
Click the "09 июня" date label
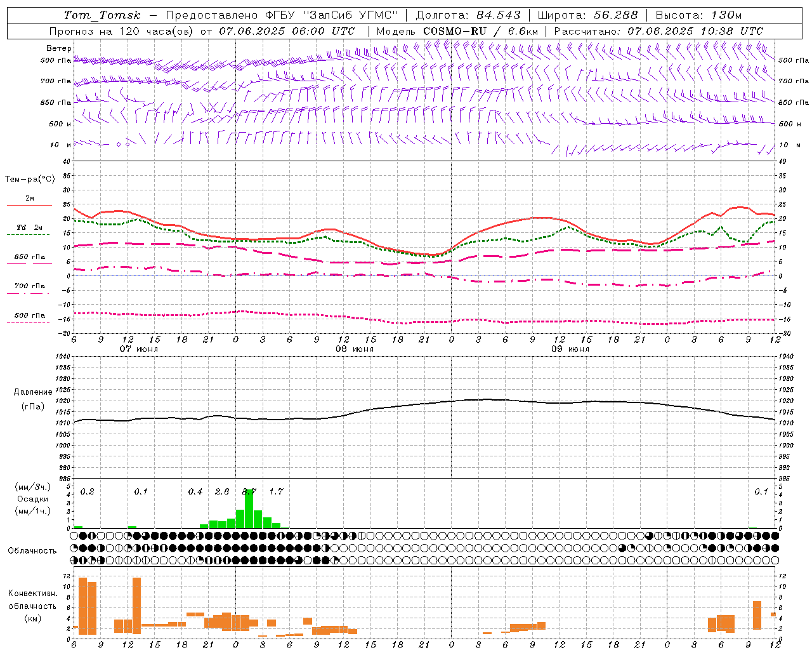tap(570, 349)
